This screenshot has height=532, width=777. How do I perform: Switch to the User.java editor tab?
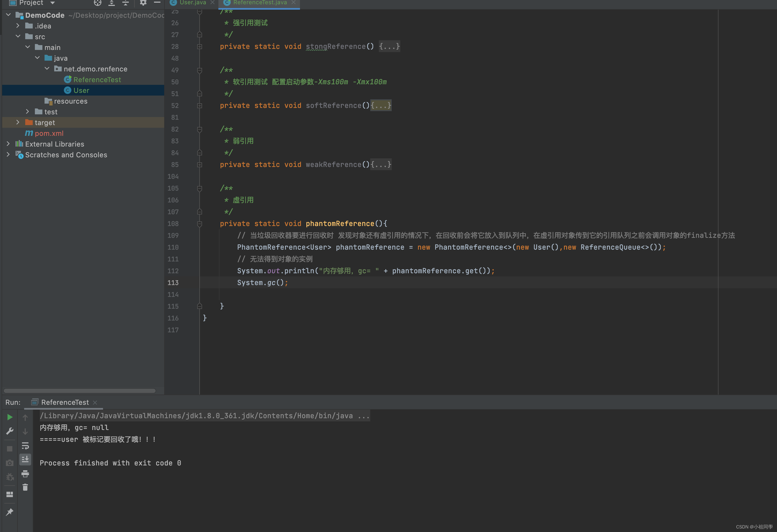(x=192, y=3)
